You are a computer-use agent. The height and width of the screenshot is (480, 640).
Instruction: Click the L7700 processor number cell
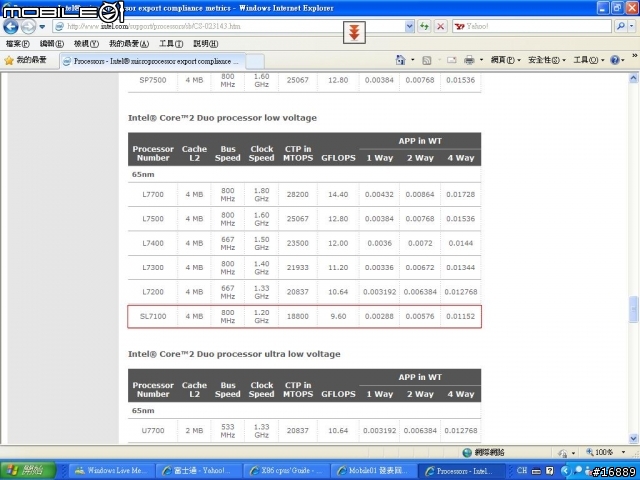pyautogui.click(x=153, y=194)
